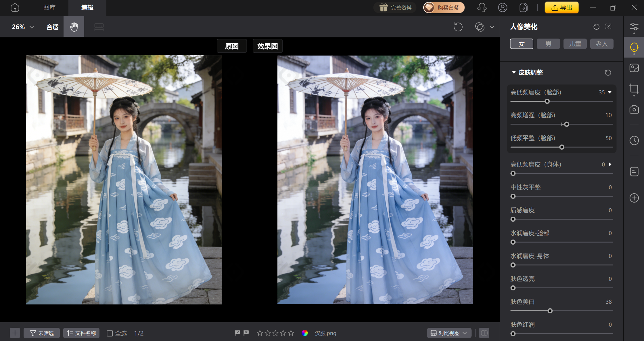Check the 全选 checkbox
The width and height of the screenshot is (644, 341).
(x=110, y=333)
